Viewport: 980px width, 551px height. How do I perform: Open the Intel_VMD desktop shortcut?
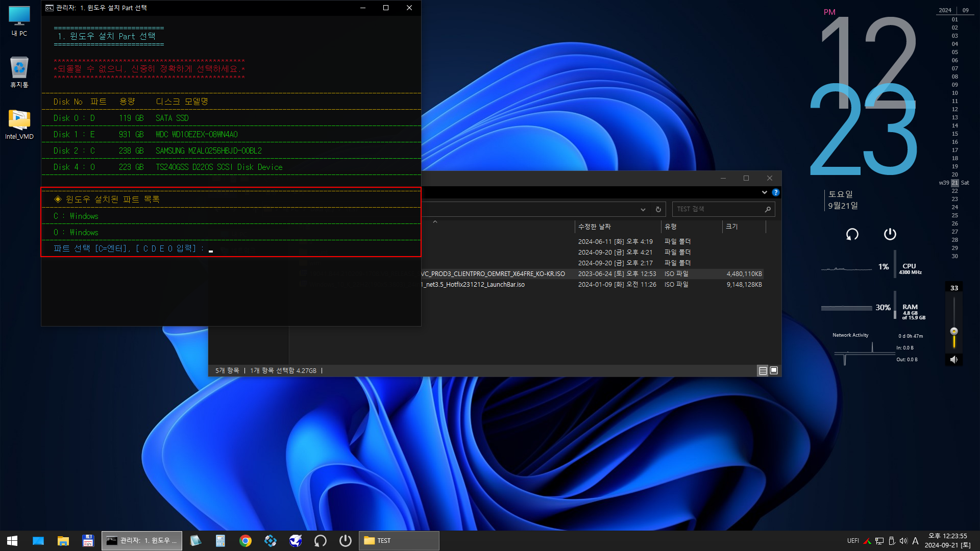(x=19, y=124)
